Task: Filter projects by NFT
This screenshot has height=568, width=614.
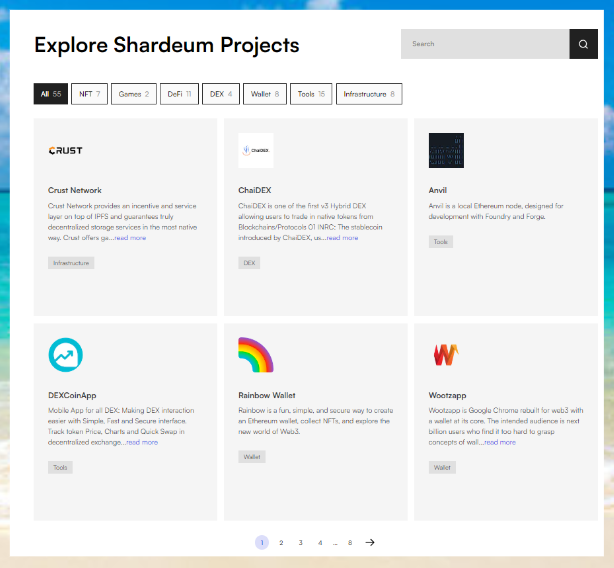Action: pos(89,94)
